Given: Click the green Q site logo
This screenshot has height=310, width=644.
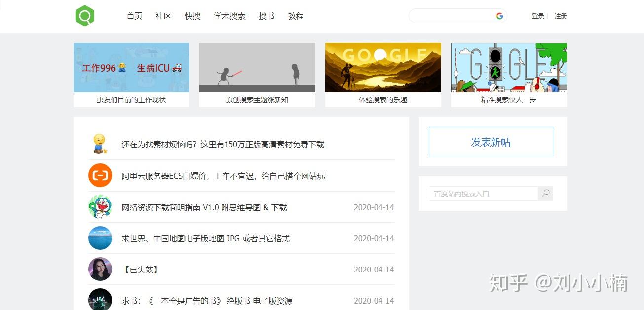Looking at the screenshot, I should click(85, 16).
